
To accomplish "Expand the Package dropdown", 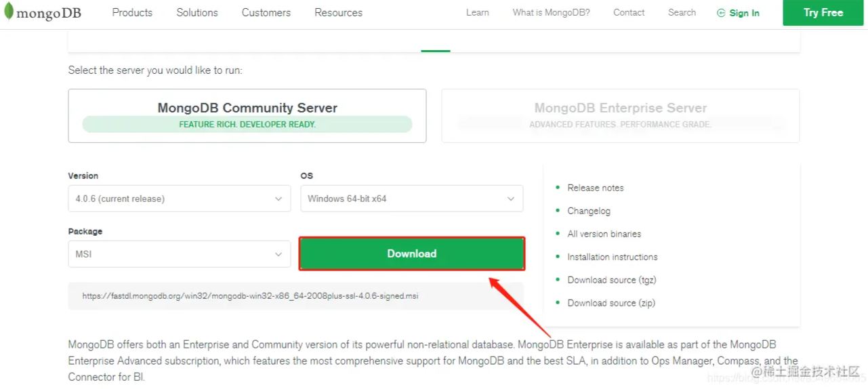I will (x=180, y=254).
